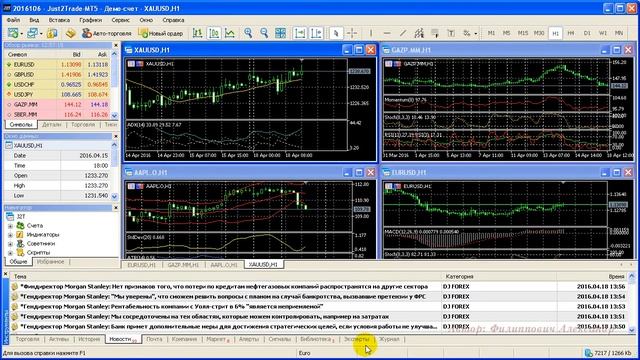Viewport: 640px width, 360px height.
Task: Click the new chart toolbar icon
Action: [x=13, y=33]
